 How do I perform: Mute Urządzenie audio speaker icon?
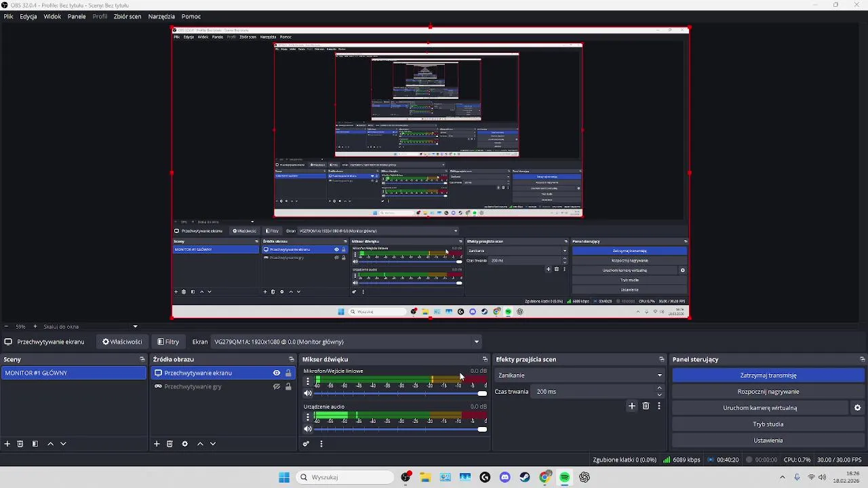(x=308, y=428)
